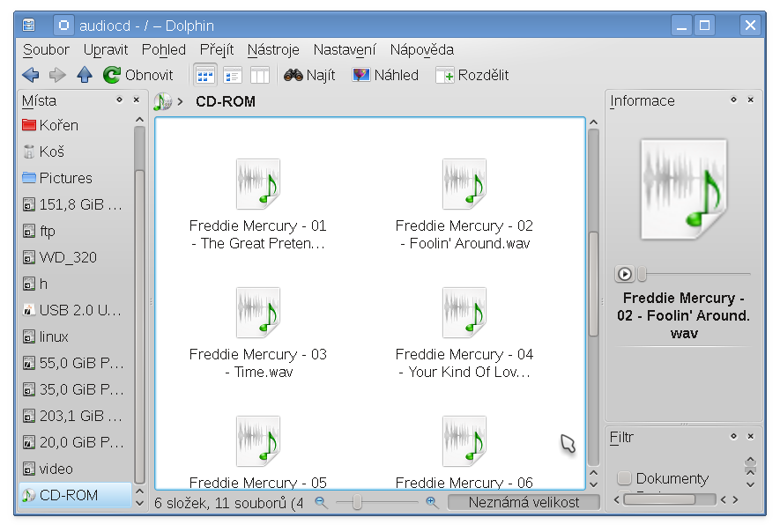Select the linux partition
This screenshot has width=780, height=532.
coord(76,336)
